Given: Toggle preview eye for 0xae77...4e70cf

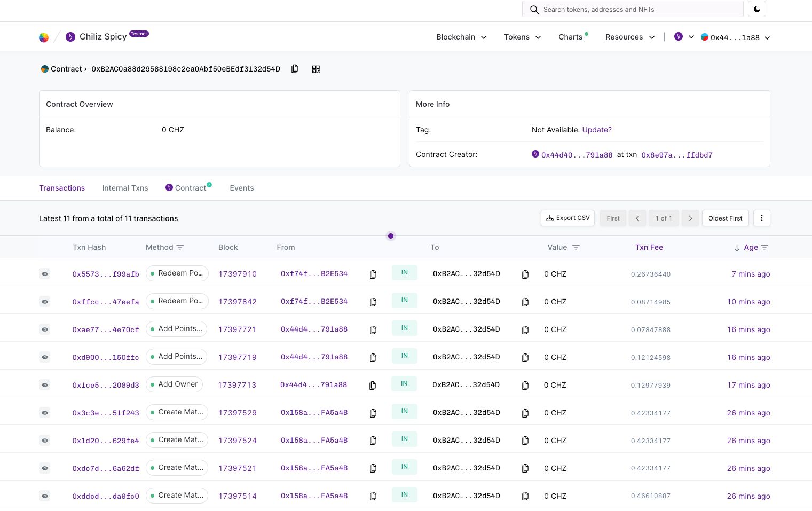Looking at the screenshot, I should (x=45, y=329).
